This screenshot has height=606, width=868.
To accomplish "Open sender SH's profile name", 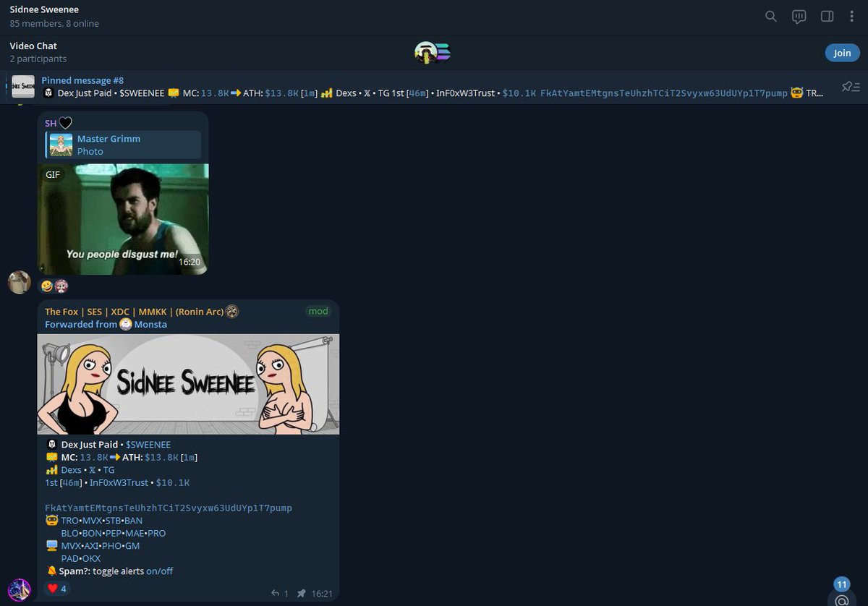I will tap(51, 124).
